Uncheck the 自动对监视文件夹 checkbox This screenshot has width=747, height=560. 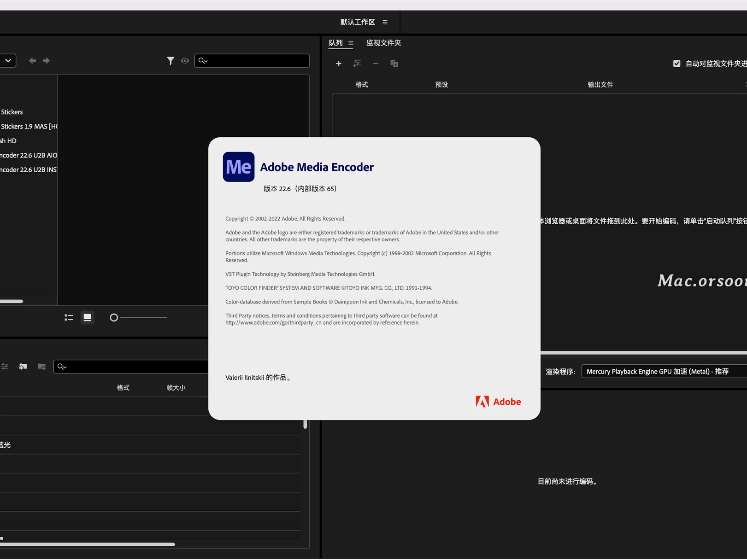676,64
